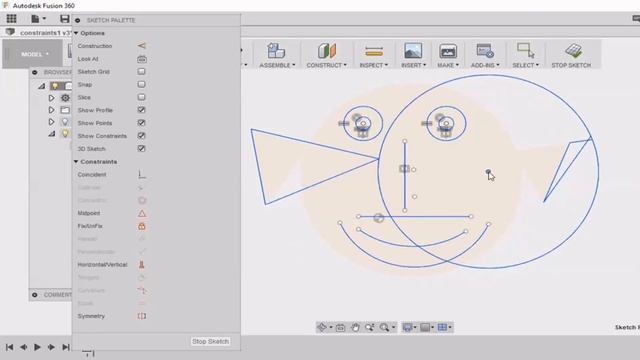Screen dimensions: 640x360
Task: Click the Make 3D print icon
Action: pyautogui.click(x=448, y=51)
